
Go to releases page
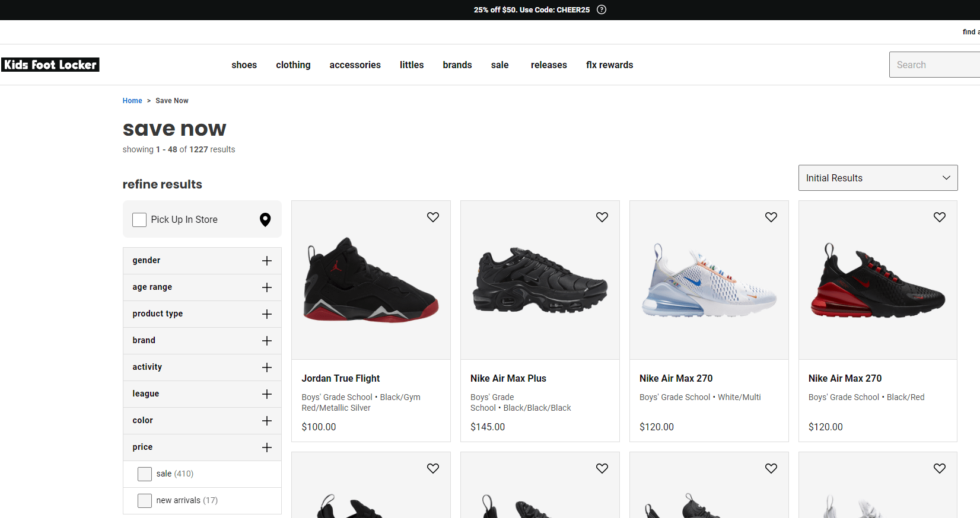549,65
